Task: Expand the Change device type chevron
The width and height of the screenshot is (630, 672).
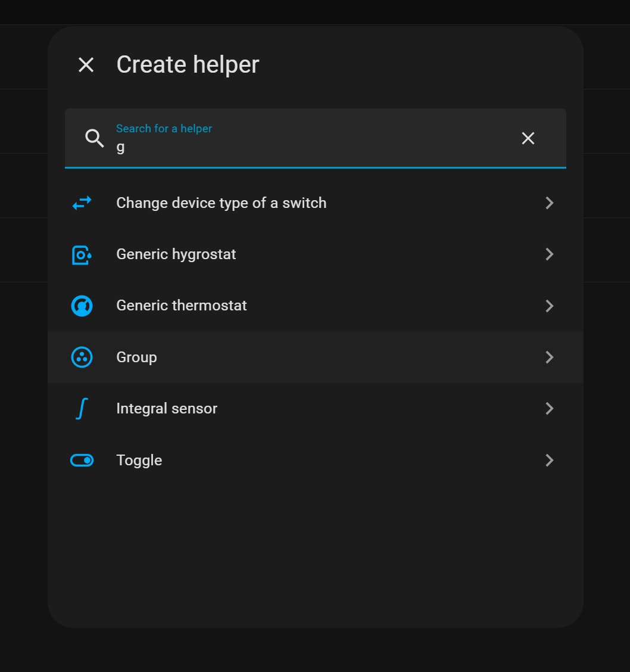Action: pos(549,203)
